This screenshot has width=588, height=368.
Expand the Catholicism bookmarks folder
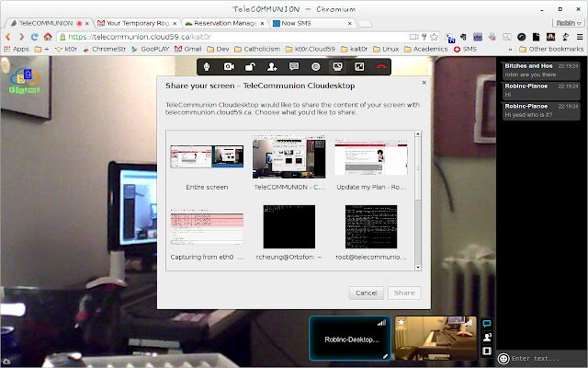click(257, 49)
